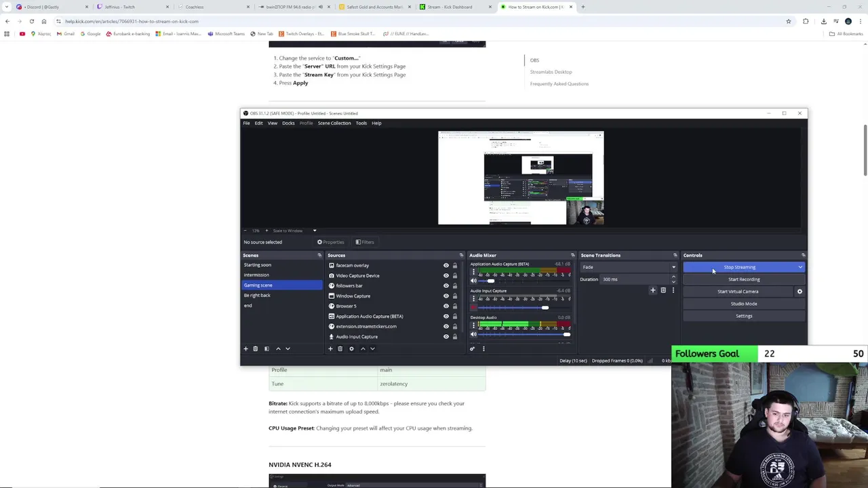Switch to Stream - Kick Dashboard tab
The width and height of the screenshot is (868, 488).
[456, 7]
